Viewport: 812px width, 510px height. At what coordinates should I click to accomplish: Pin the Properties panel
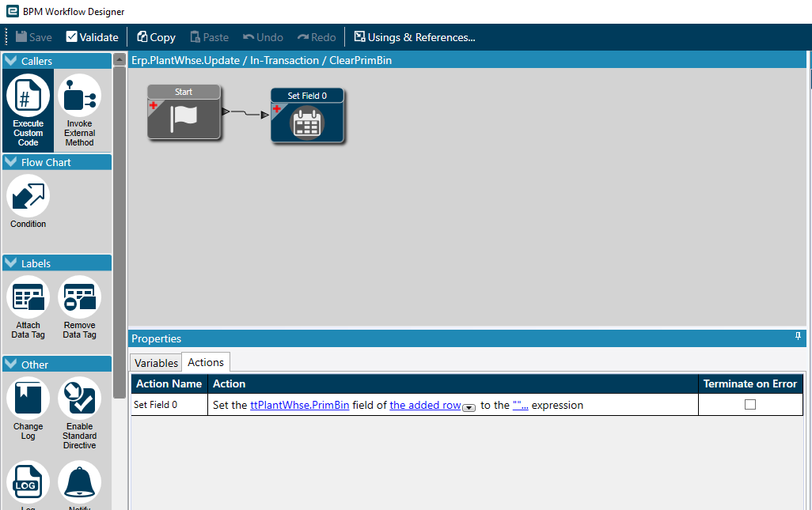click(798, 336)
